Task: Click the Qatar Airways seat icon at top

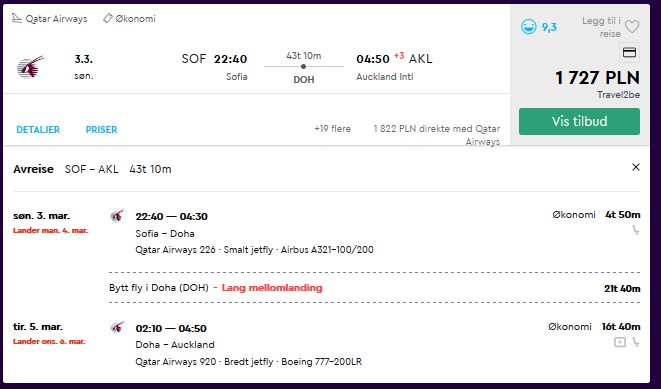Action: pyautogui.click(x=16, y=18)
